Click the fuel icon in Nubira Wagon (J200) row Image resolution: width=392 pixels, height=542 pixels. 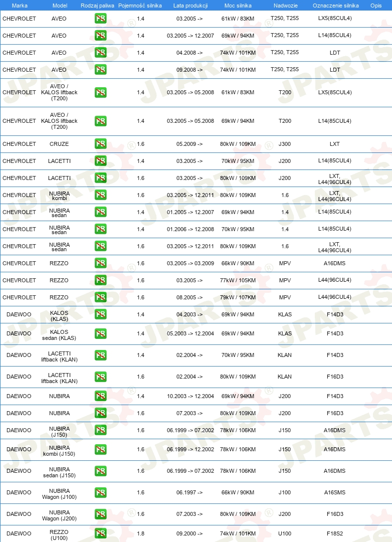(x=101, y=514)
